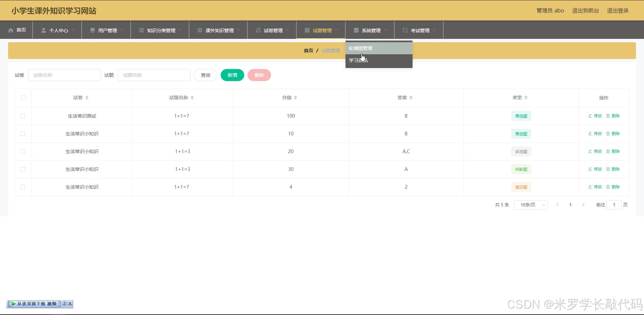Expand the 课外知识管理 menu chevron
Screen dimensions: 644x315
coord(238,30)
